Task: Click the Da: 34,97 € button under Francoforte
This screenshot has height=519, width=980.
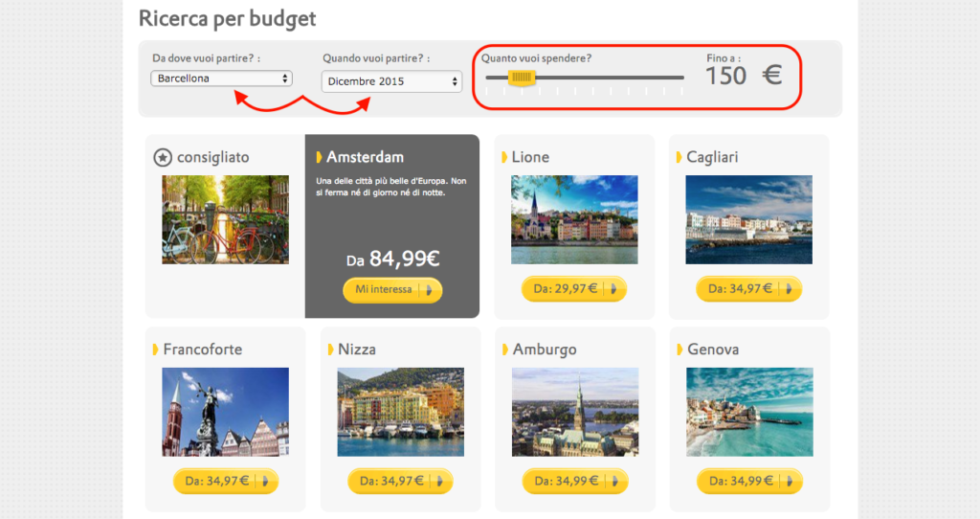Action: pos(225,481)
